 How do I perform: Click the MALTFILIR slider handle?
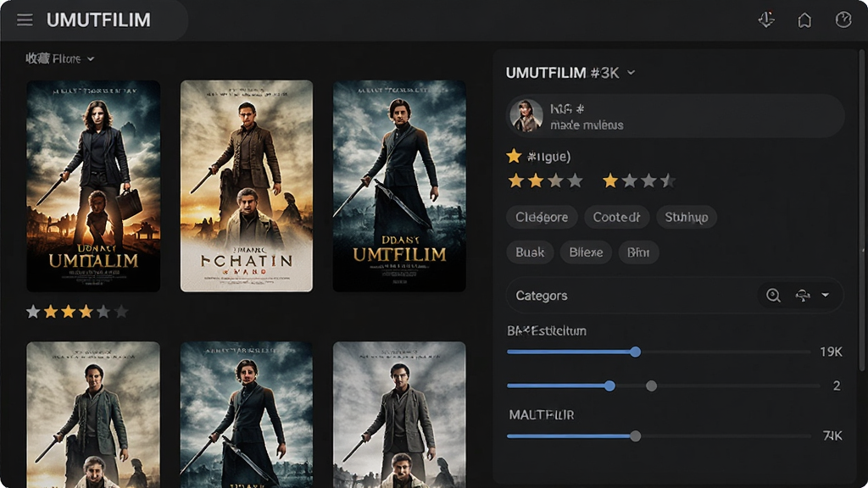click(636, 436)
